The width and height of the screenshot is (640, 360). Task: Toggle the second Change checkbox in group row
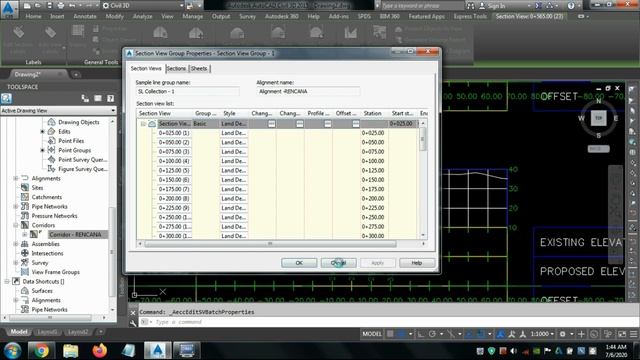click(300, 124)
